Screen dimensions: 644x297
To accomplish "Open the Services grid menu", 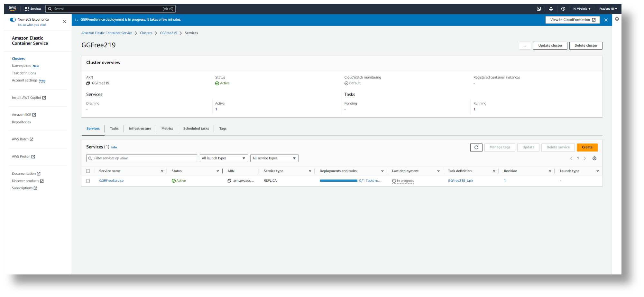I will [x=33, y=9].
